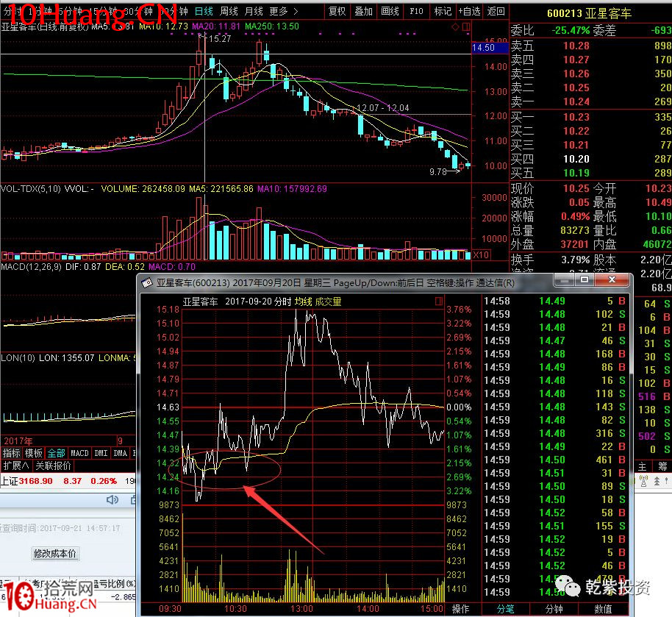Switch indicator to DMI tab
Screen dimensions: 672x617
(x=101, y=453)
